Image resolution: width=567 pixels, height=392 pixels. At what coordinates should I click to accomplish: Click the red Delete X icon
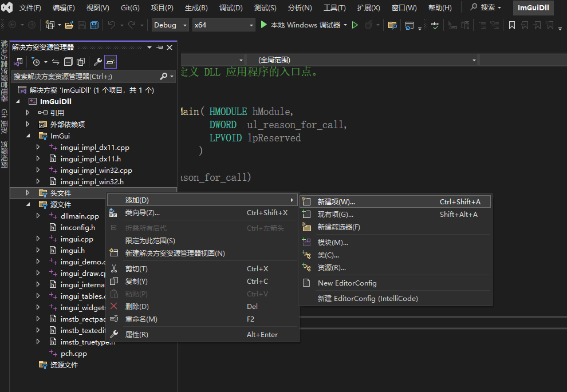(x=114, y=306)
